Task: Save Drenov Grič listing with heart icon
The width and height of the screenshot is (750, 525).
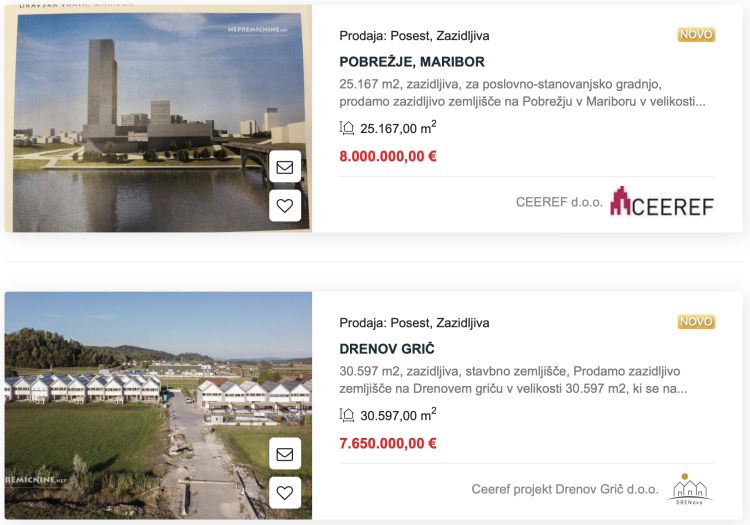Action: (x=285, y=492)
